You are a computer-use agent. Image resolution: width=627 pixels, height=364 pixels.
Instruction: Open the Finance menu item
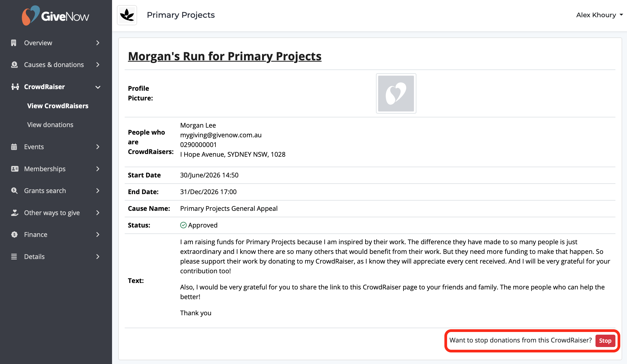click(x=56, y=234)
